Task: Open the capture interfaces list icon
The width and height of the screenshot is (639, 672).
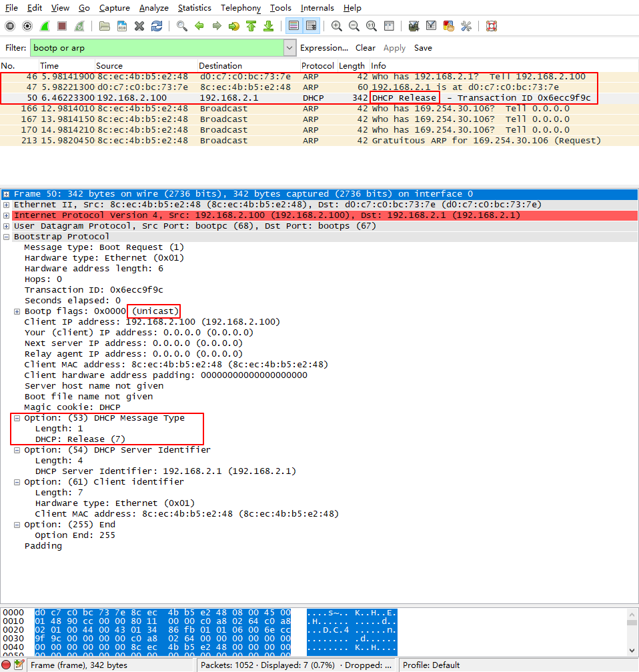Action: 10,26
